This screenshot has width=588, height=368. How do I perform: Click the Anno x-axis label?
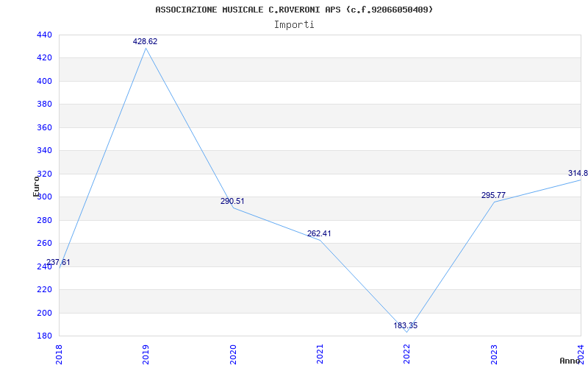click(x=570, y=361)
